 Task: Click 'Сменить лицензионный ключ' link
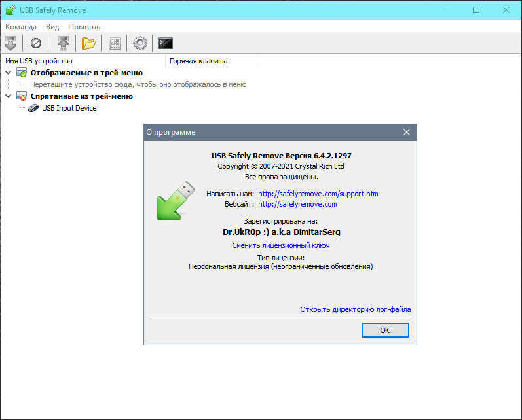[x=280, y=245]
